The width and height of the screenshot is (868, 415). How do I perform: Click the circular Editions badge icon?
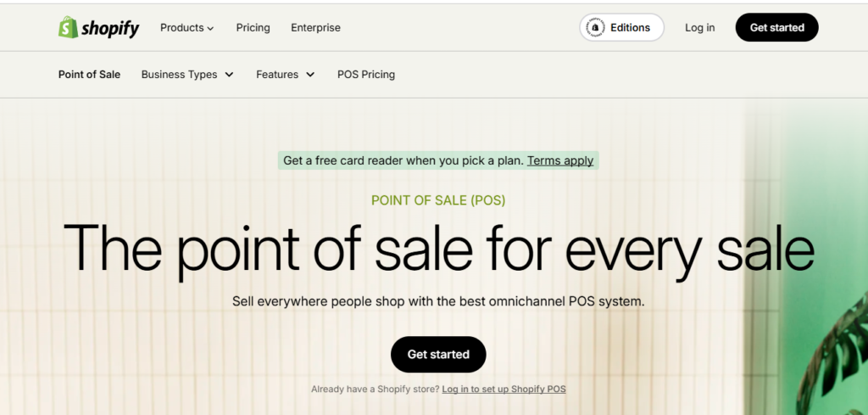pos(595,27)
